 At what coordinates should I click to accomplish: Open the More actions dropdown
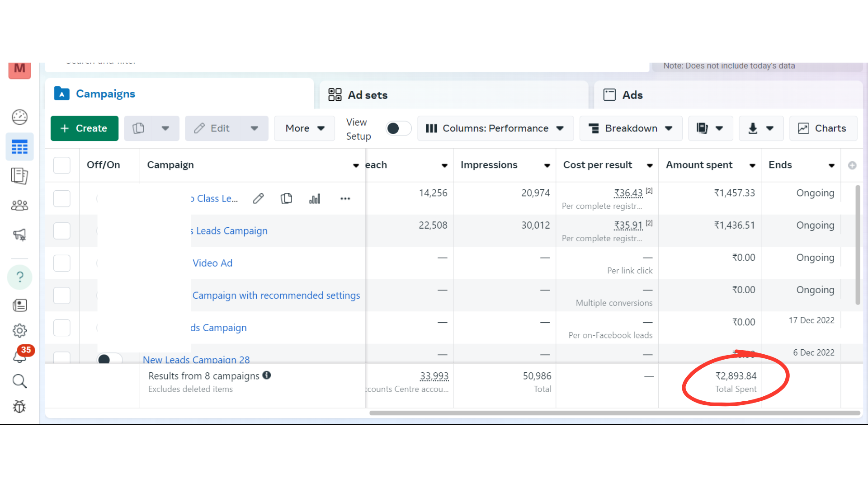[304, 128]
